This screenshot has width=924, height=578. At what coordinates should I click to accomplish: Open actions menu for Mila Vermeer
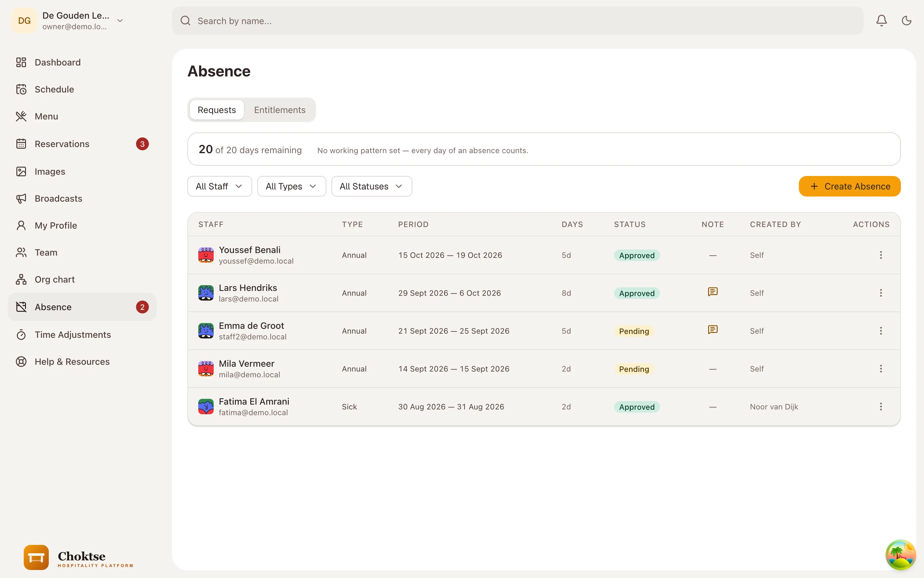pos(881,369)
